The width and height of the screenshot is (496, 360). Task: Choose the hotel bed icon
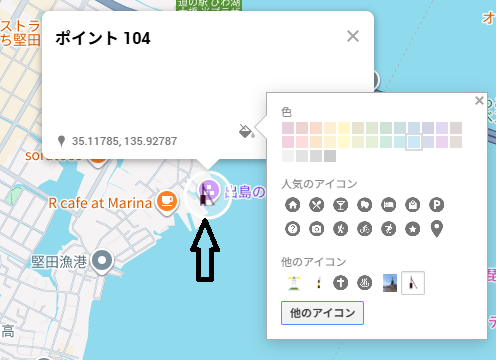(389, 205)
